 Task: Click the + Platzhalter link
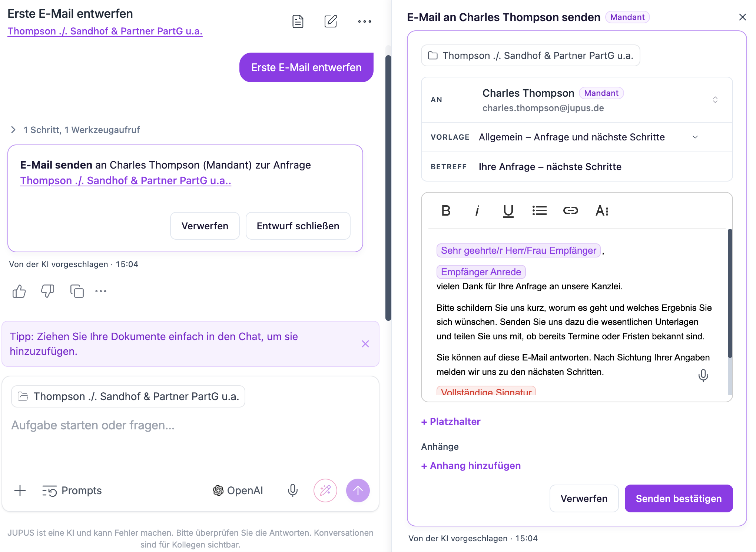point(451,422)
